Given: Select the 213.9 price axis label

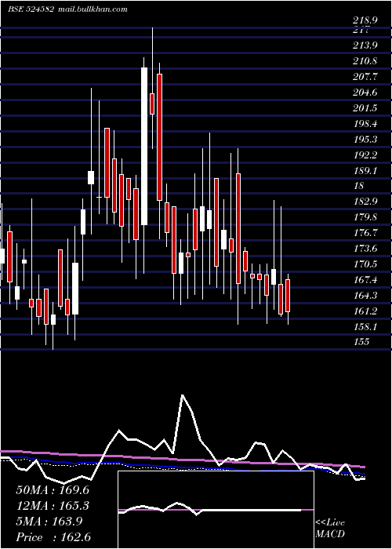Looking at the screenshot, I should point(365,45).
